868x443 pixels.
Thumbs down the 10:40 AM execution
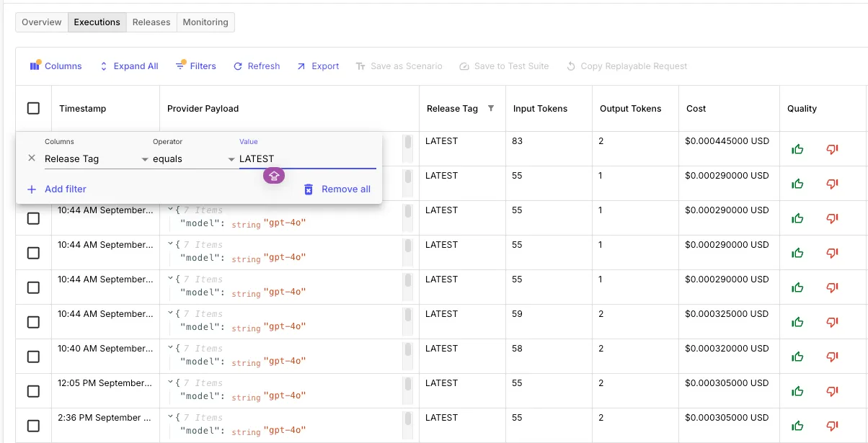[832, 357]
